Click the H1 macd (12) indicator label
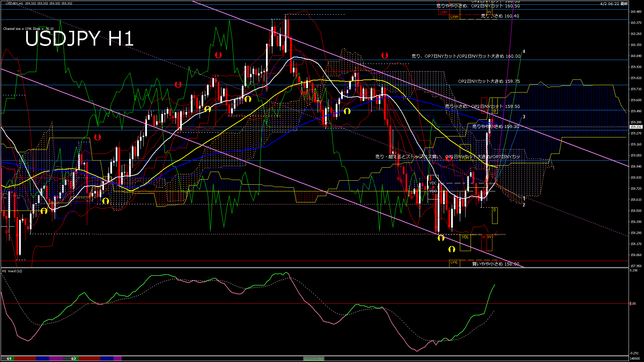The height and width of the screenshot is (362, 644). click(x=12, y=271)
